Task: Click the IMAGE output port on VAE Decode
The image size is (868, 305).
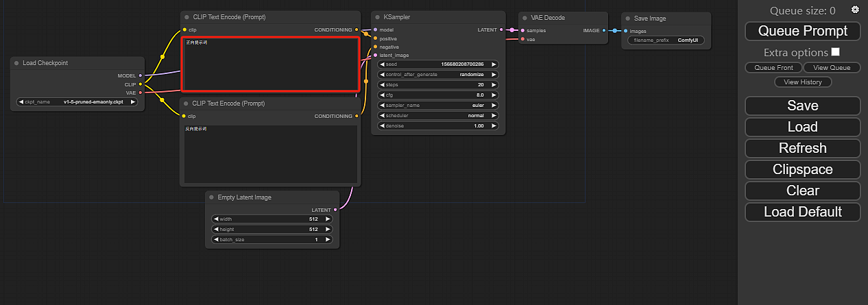Action: (x=604, y=31)
